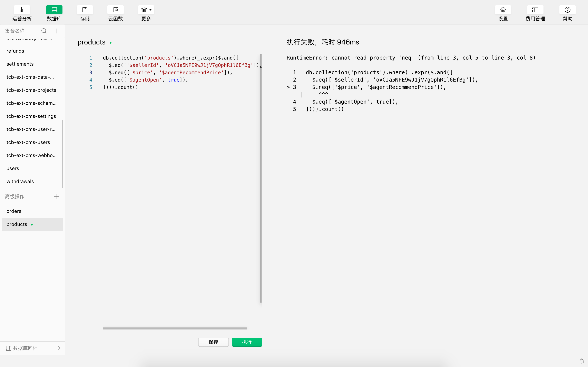Click the notification bell icon
The image size is (588, 367).
(x=581, y=361)
